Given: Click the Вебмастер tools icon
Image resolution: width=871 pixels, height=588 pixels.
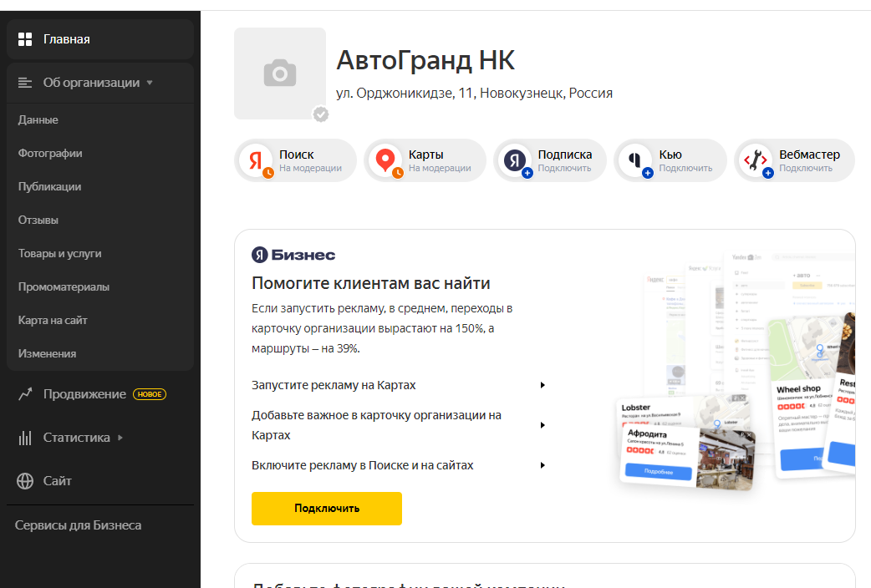Looking at the screenshot, I should point(756,160).
